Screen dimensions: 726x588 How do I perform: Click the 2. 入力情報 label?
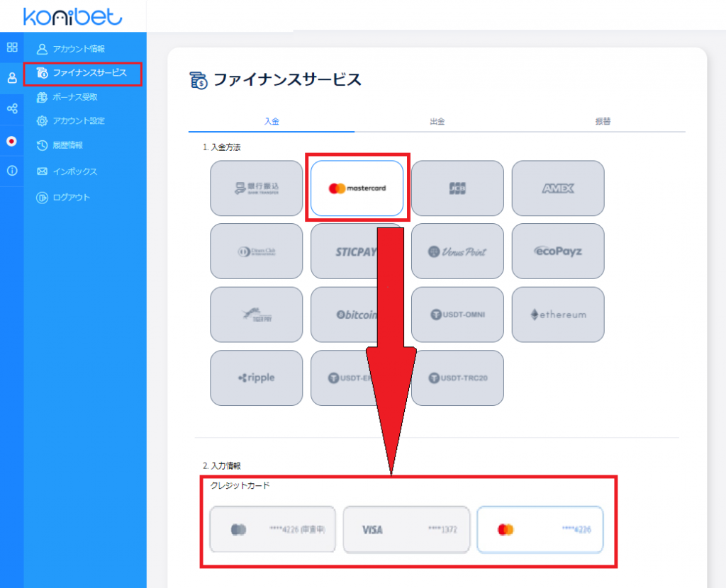coord(222,466)
